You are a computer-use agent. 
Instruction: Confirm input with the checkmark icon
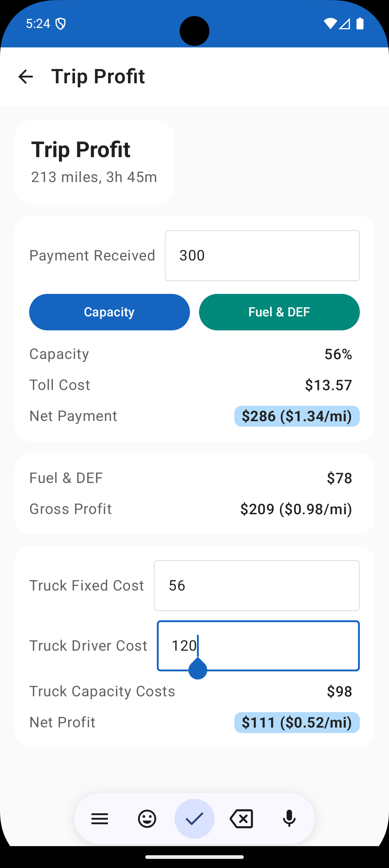coord(194,818)
